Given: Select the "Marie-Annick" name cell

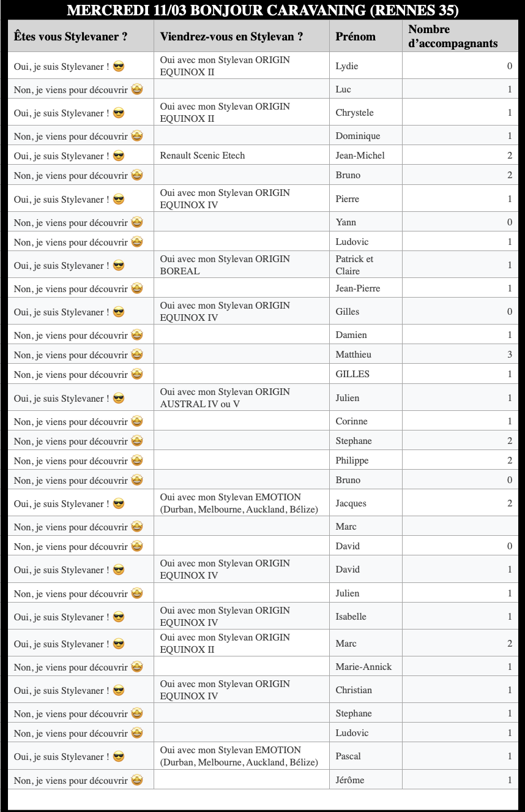Looking at the screenshot, I should [x=363, y=667].
